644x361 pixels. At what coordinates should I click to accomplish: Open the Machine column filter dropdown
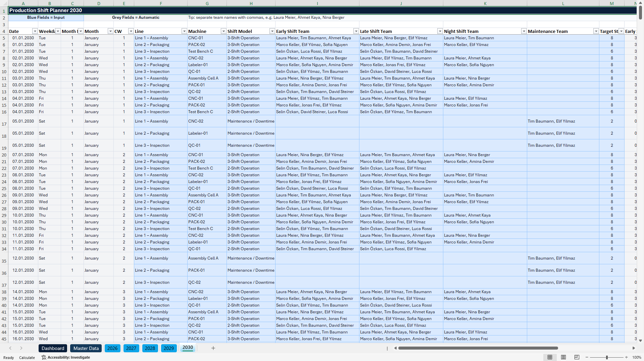click(224, 31)
